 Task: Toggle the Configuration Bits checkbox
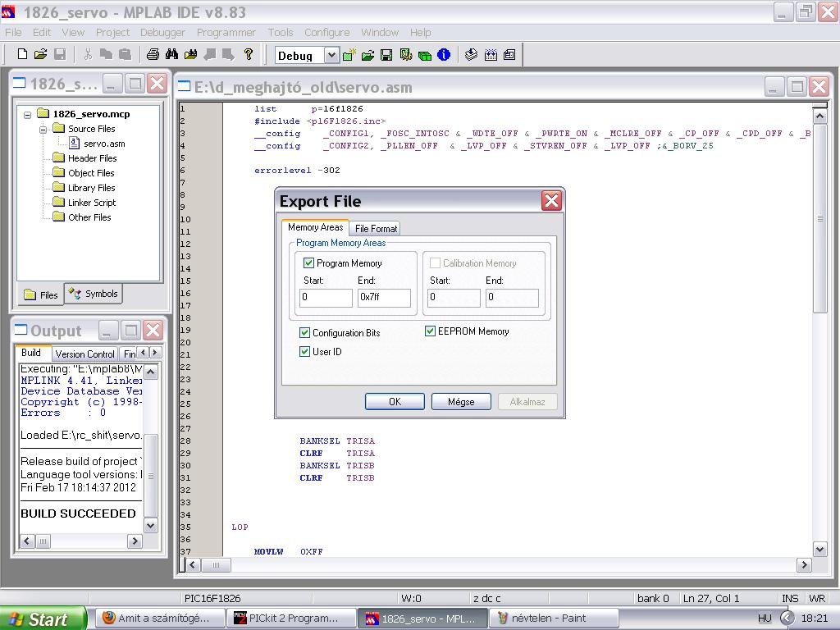[304, 333]
